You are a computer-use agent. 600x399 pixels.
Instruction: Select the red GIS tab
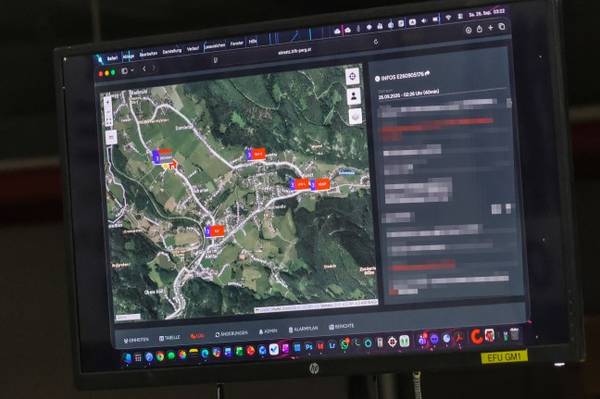(x=197, y=335)
